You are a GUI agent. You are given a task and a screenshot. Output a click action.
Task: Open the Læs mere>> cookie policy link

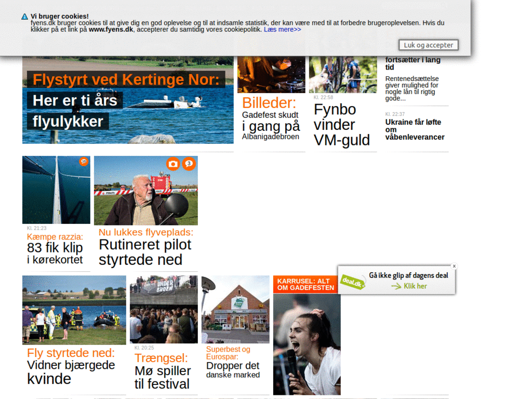coord(282,30)
